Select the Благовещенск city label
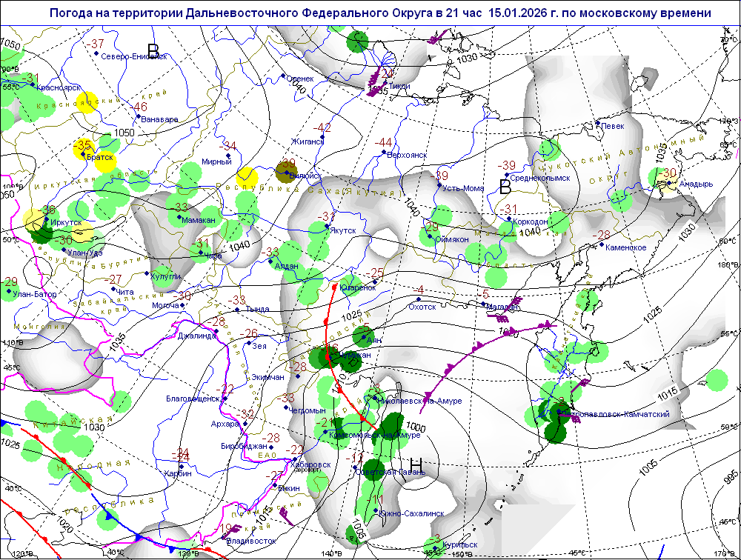The height and width of the screenshot is (560, 741). [x=193, y=399]
